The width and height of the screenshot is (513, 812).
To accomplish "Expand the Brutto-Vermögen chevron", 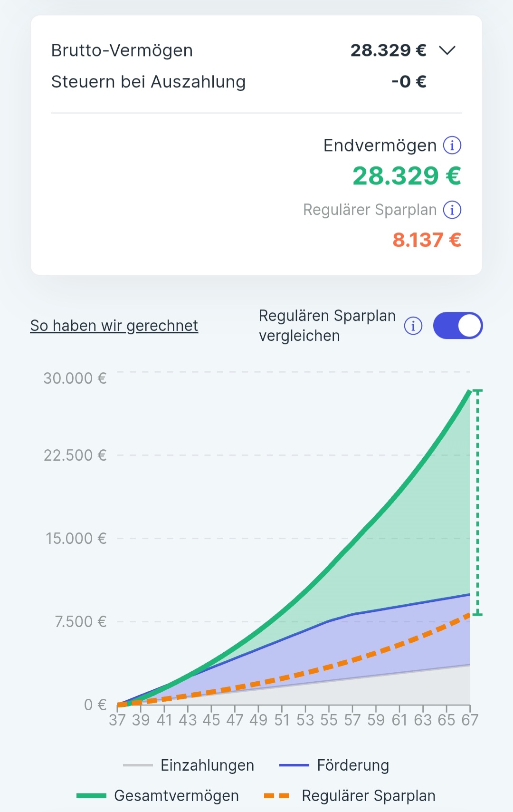I will click(447, 50).
